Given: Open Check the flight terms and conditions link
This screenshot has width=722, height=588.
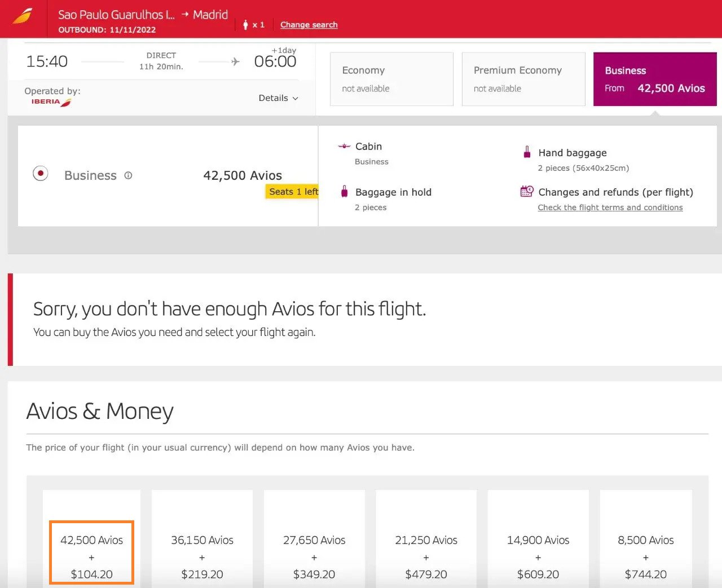Looking at the screenshot, I should pos(610,207).
